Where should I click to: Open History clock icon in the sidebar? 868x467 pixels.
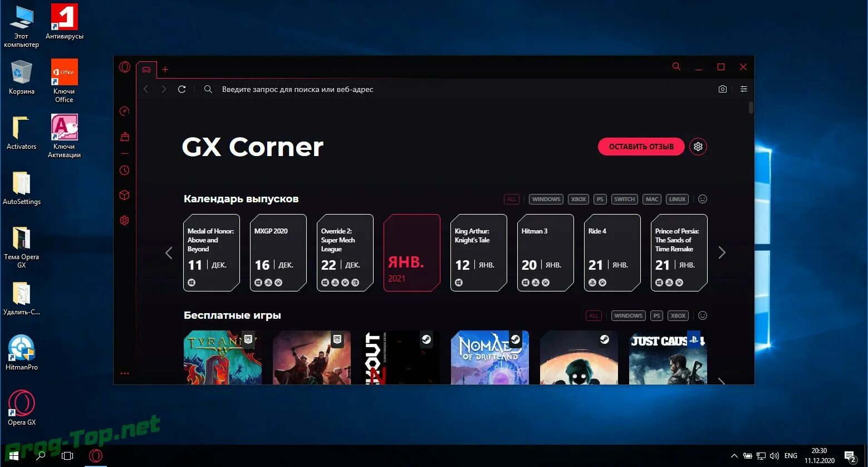click(x=125, y=170)
